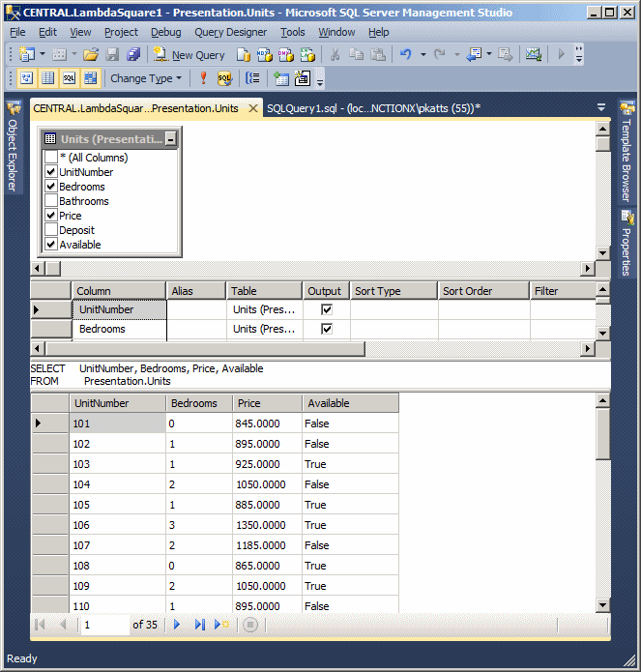
Task: Toggle the Show Diagram Pane icon
Action: [26, 78]
